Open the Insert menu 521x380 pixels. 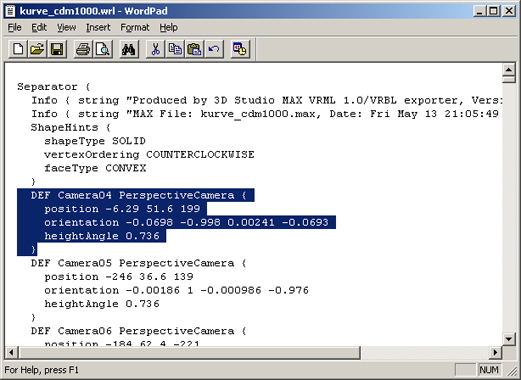(98, 27)
